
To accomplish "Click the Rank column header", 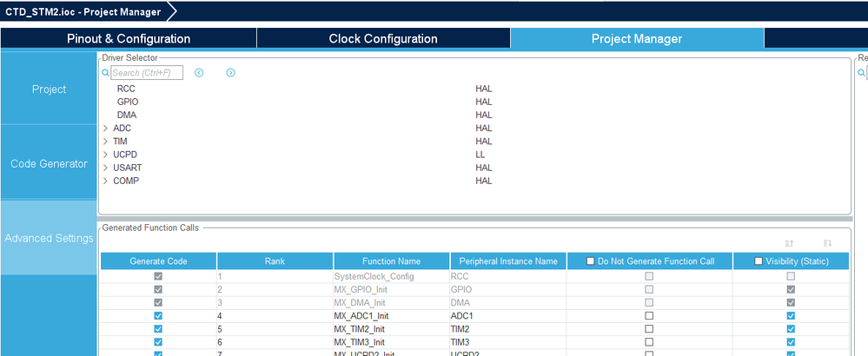I will pyautogui.click(x=275, y=261).
